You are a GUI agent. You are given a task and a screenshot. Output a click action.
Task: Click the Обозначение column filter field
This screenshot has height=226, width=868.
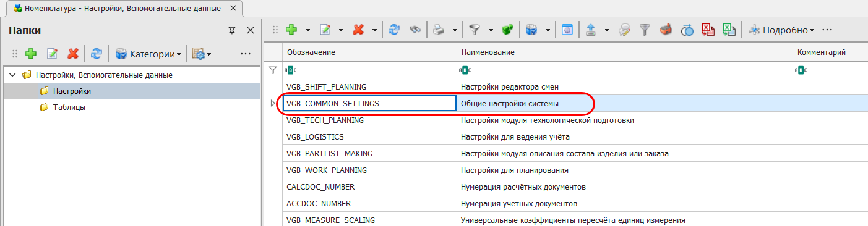[x=369, y=70]
